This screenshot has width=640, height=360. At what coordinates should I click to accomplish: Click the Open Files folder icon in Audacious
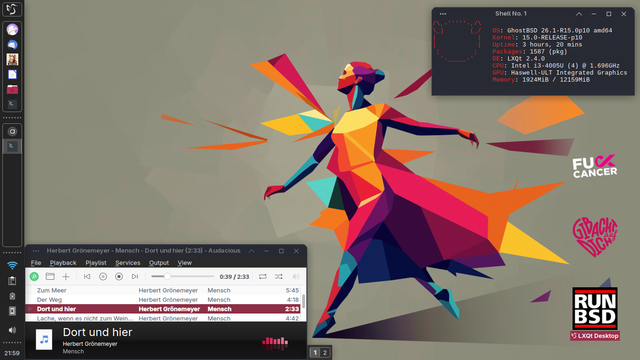point(50,276)
